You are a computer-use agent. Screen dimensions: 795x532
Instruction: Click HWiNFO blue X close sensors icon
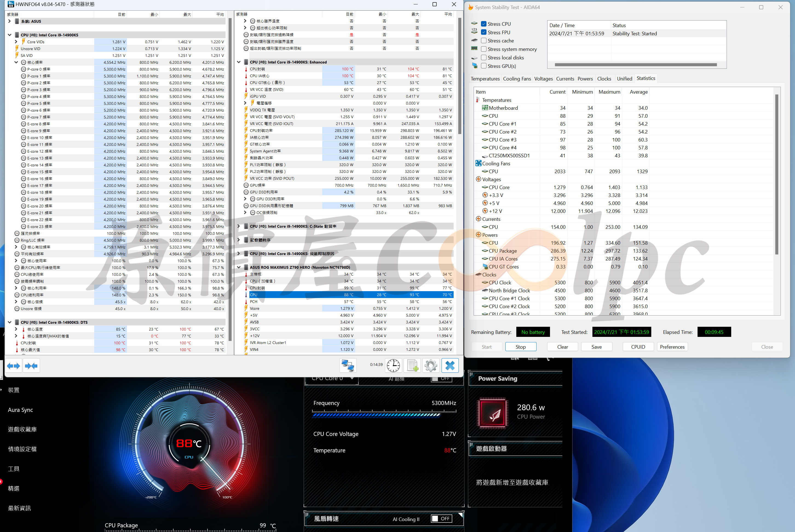tap(450, 365)
